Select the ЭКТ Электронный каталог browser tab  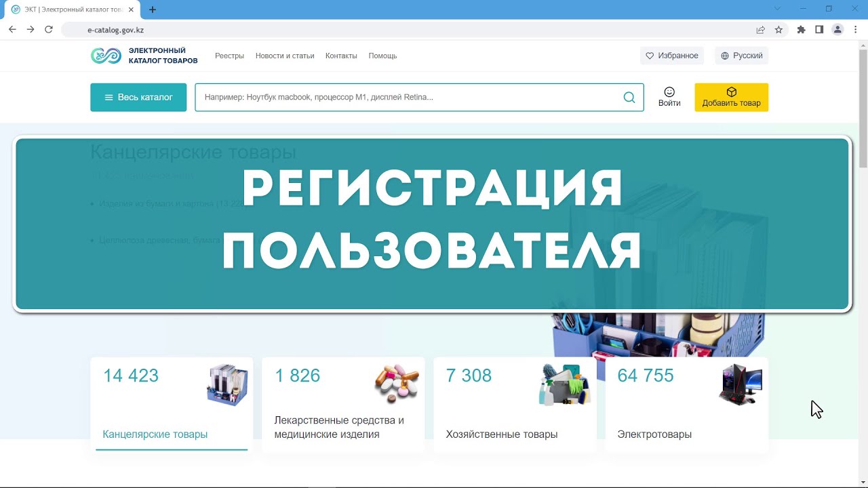click(73, 9)
